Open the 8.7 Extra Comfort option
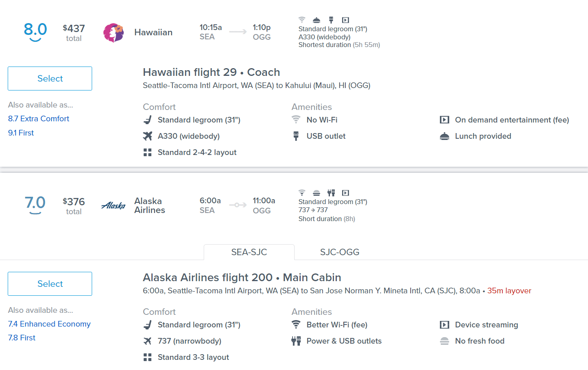Viewport: 588px width, 370px height. (x=39, y=118)
